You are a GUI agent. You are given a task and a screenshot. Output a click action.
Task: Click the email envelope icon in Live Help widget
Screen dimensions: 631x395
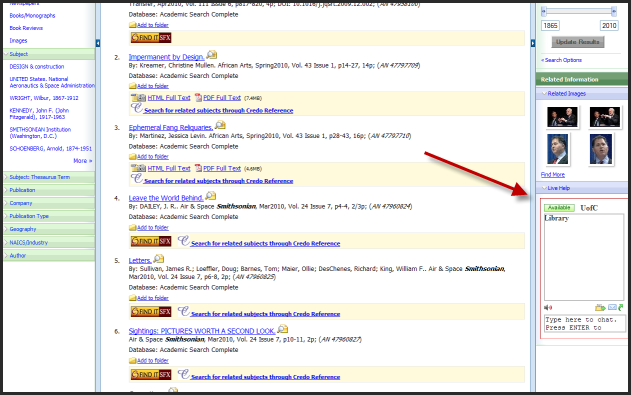pos(612,308)
